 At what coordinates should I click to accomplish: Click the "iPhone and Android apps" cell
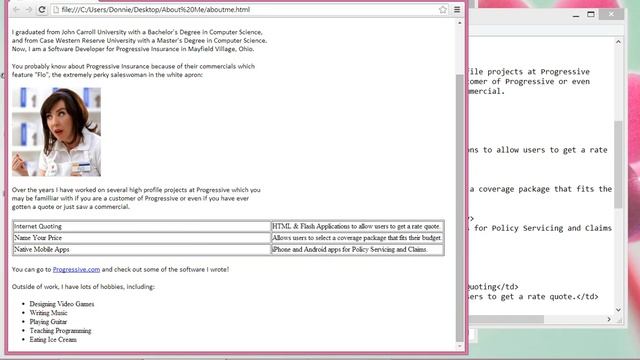[358, 249]
